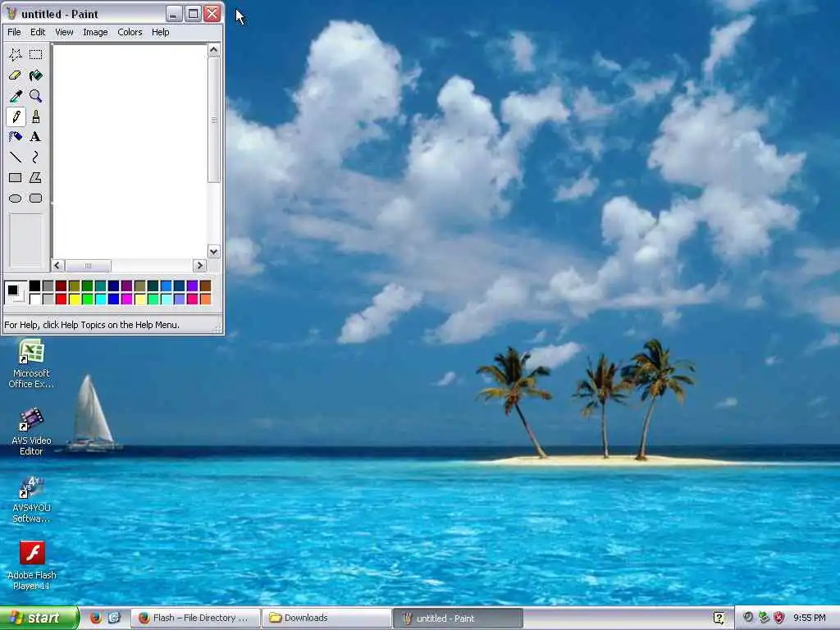
Task: Open the Image menu
Action: [95, 32]
